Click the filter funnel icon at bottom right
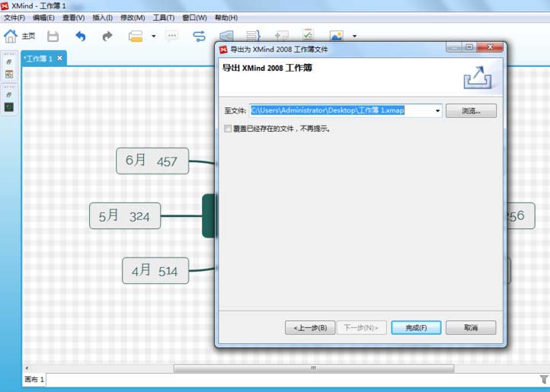Viewport: 550px width, 392px height. point(543,379)
